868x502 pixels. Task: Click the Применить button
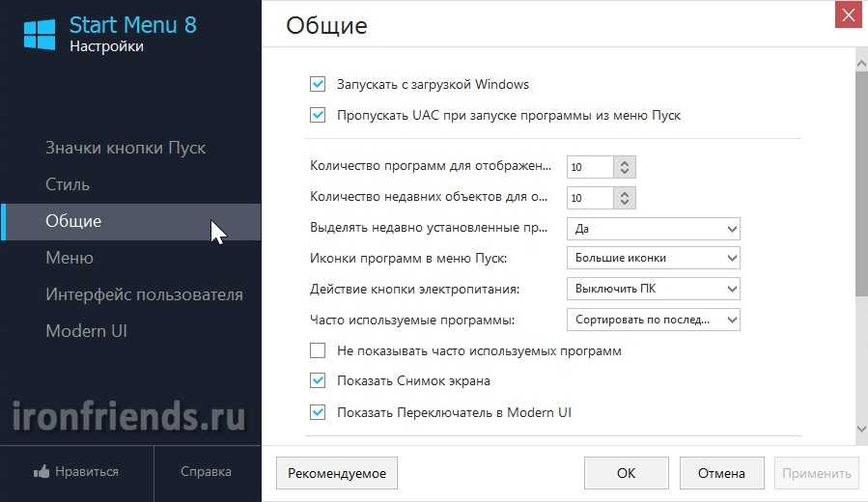[817, 473]
